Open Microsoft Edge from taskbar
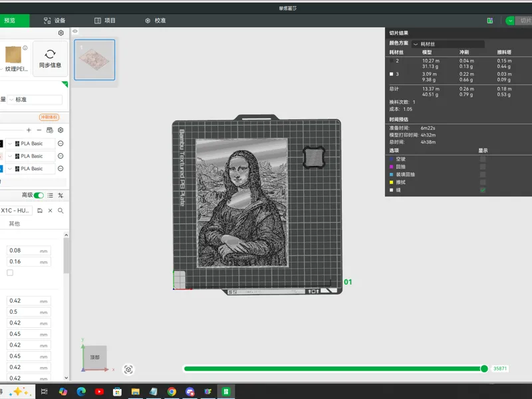This screenshot has width=532, height=399. pos(81,392)
